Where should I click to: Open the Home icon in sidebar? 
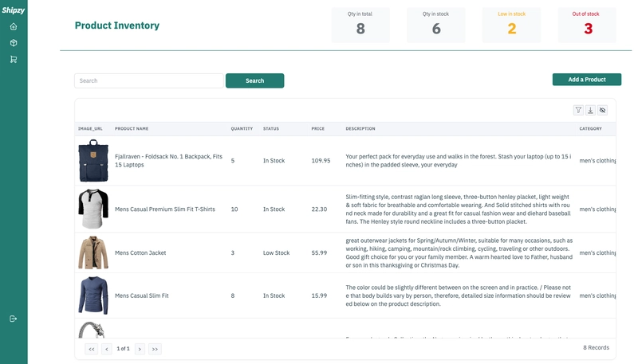[x=14, y=27]
